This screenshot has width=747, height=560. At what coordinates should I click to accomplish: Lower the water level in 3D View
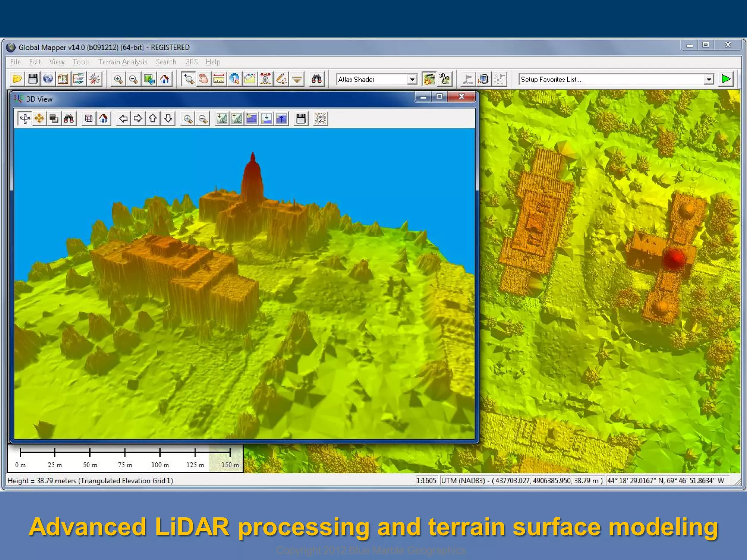(x=267, y=118)
